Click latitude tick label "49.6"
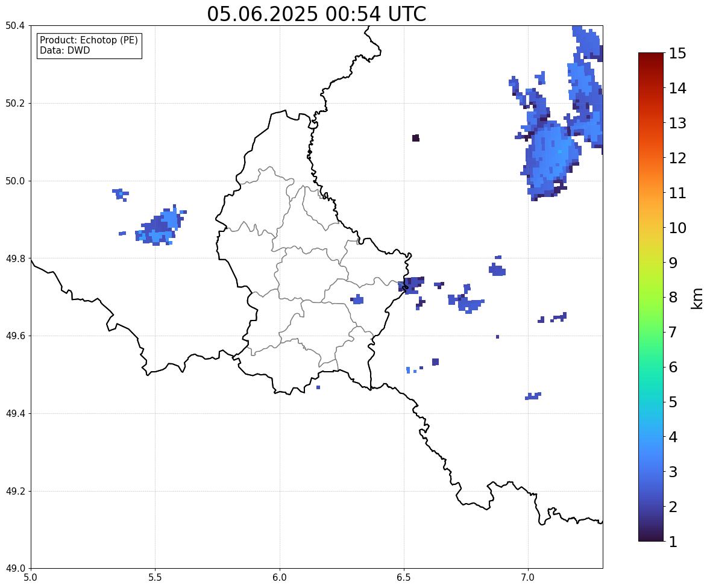 [15, 336]
